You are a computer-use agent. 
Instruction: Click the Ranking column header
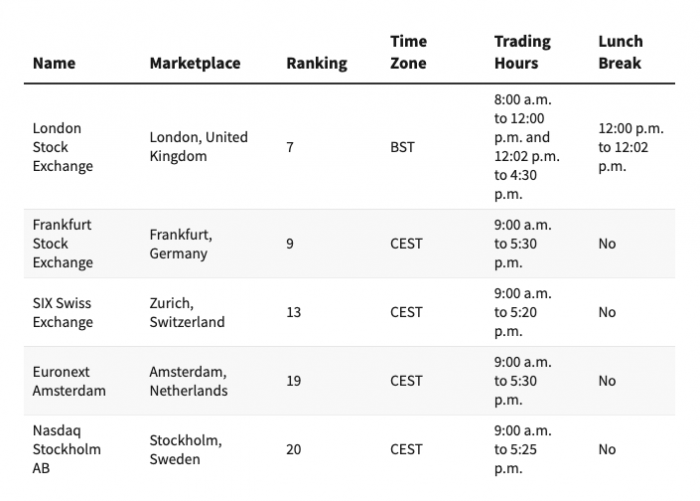point(316,63)
